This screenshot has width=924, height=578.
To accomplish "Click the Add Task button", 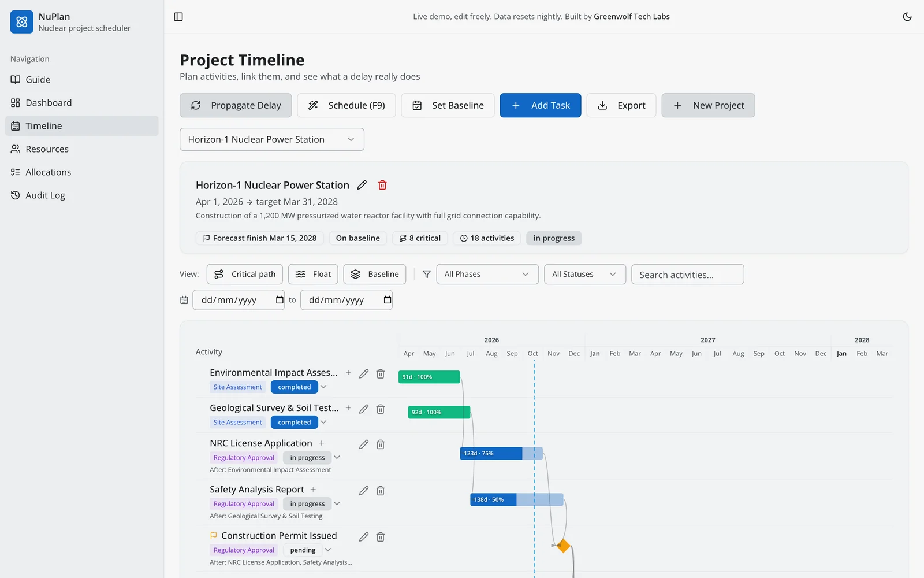I will pos(541,105).
